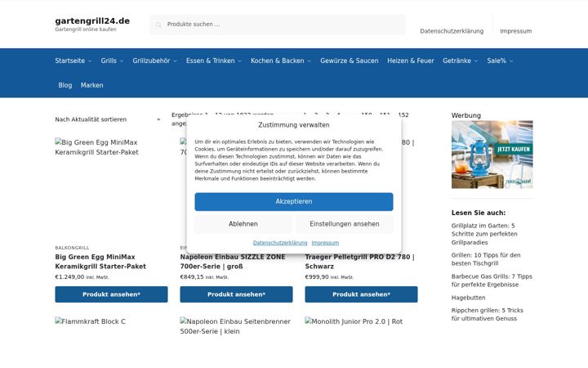Open Impressum link in consent dialog

coord(325,243)
